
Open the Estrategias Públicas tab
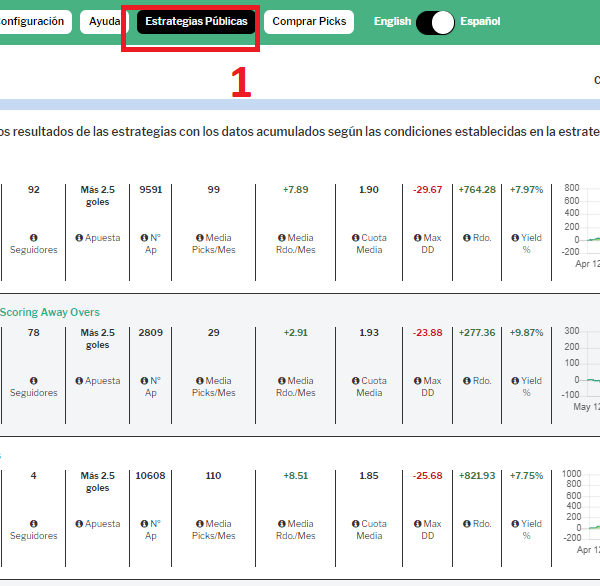point(196,21)
